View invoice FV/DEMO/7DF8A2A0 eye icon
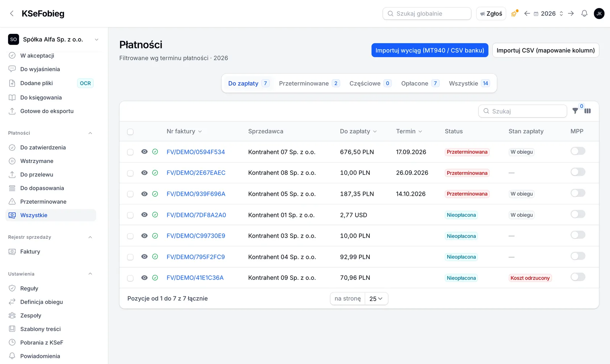This screenshot has height=364, width=610. click(x=144, y=215)
